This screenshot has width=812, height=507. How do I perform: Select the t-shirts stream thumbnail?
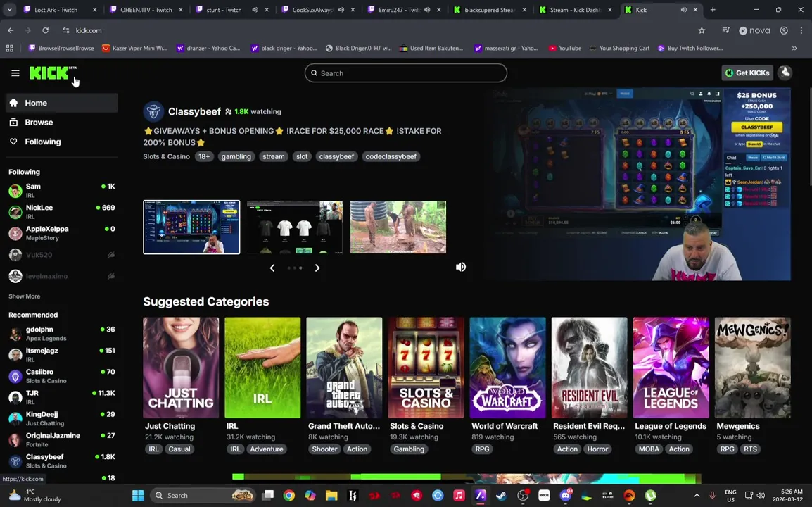pos(295,227)
